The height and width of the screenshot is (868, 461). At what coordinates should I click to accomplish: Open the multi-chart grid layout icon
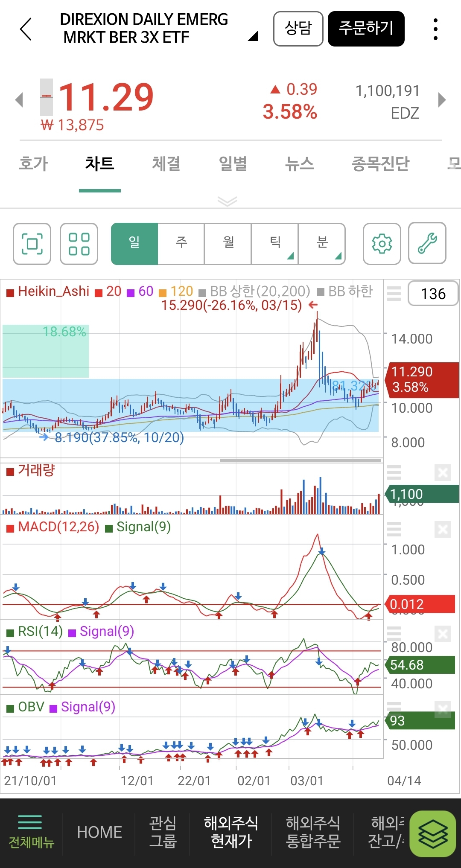point(79,244)
